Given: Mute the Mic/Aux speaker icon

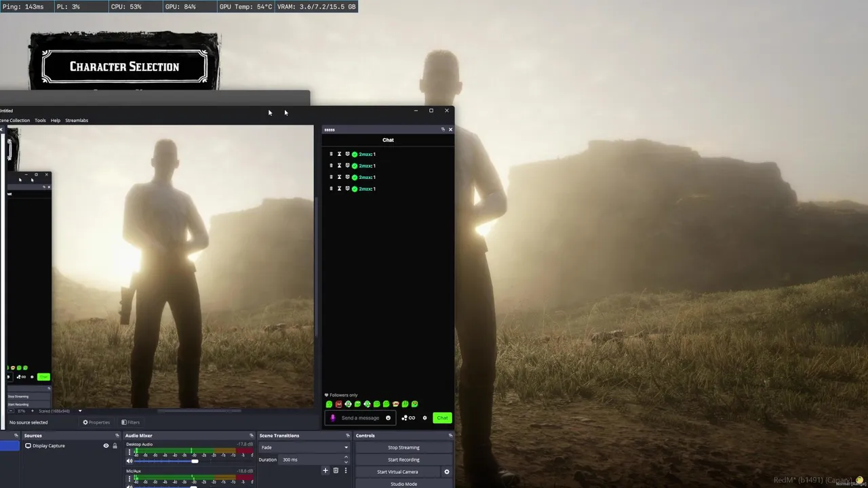Looking at the screenshot, I should 130,486.
